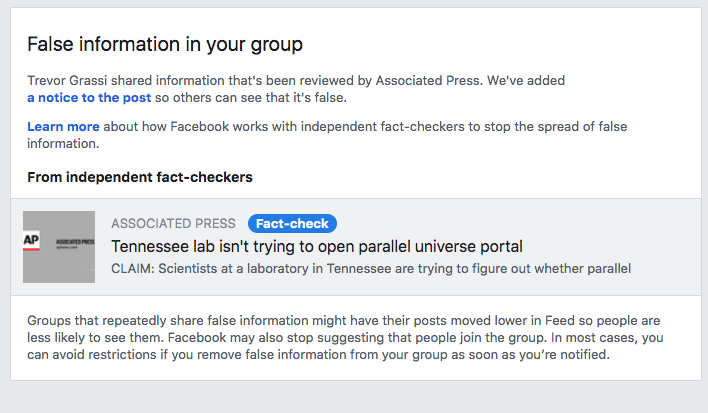This screenshot has height=413, width=708.
Task: Click the "From independent fact-checkers" subheading
Action: pyautogui.click(x=140, y=177)
